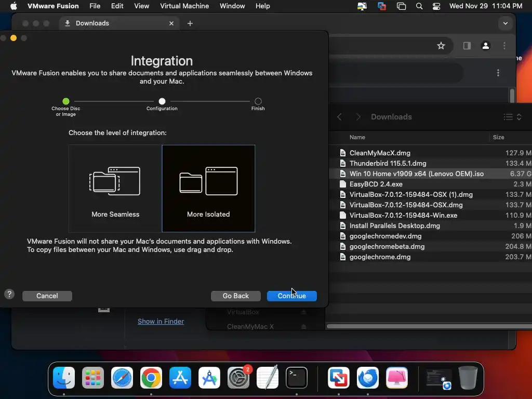This screenshot has height=399, width=532.
Task: Open Finder from the Dock
Action: pyautogui.click(x=64, y=378)
